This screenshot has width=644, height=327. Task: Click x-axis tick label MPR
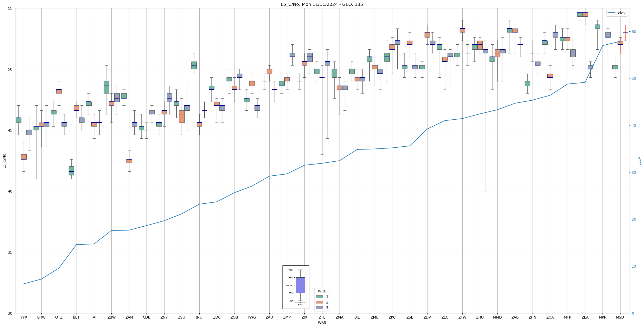603,317
